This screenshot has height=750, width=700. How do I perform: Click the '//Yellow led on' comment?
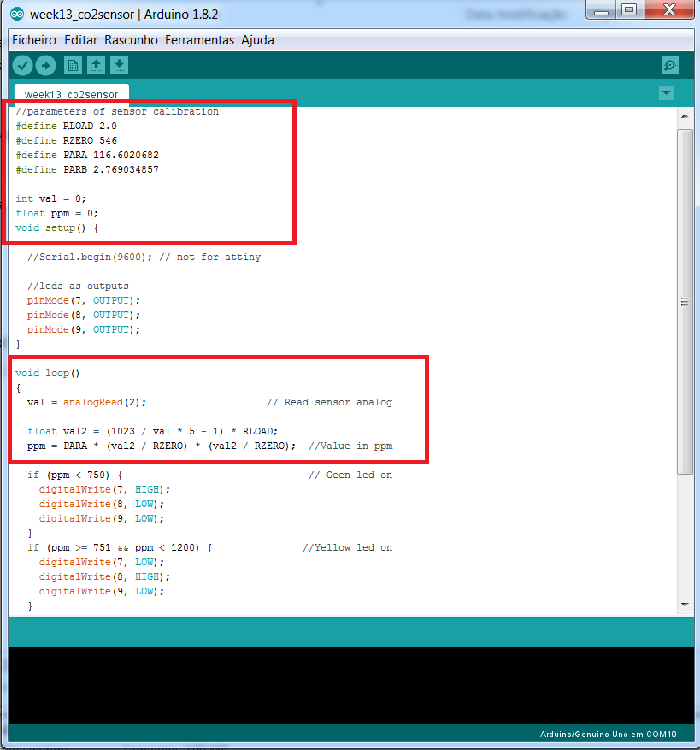click(348, 547)
